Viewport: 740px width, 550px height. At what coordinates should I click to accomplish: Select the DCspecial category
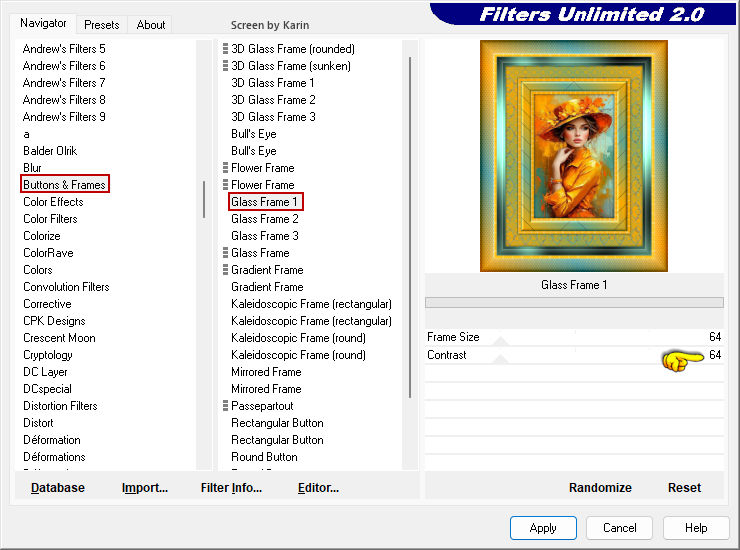[x=48, y=389]
